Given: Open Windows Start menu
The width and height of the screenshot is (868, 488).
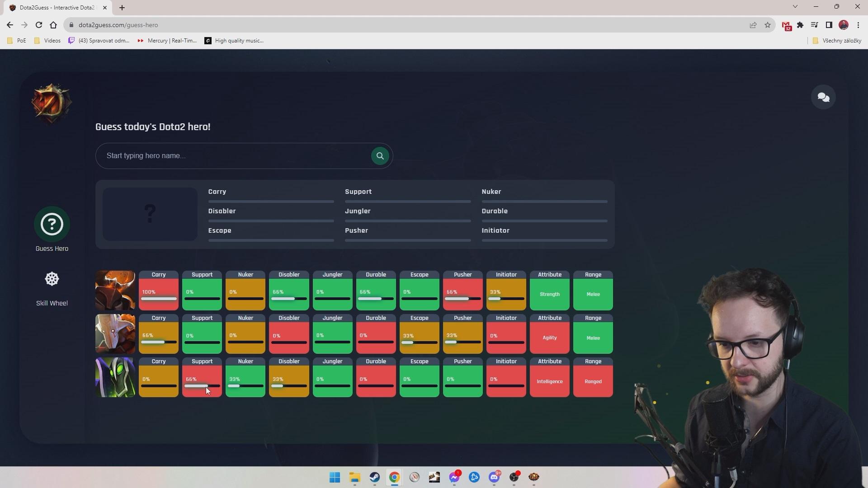Looking at the screenshot, I should coord(335,477).
